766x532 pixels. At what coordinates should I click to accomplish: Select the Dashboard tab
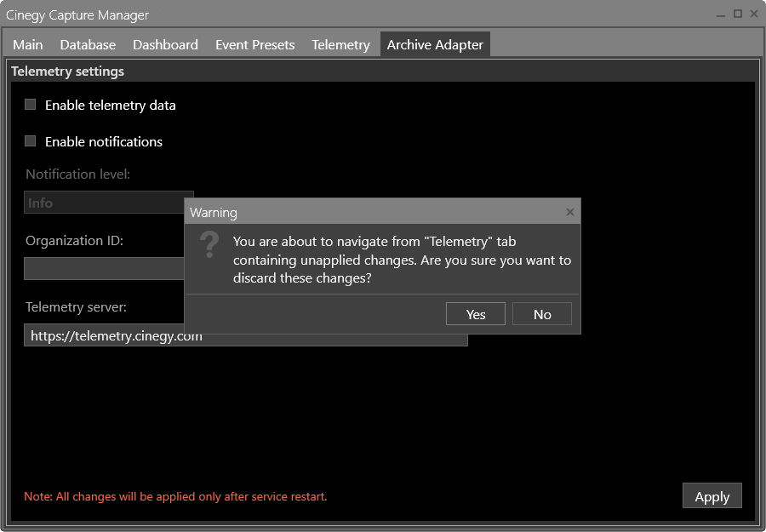[165, 44]
